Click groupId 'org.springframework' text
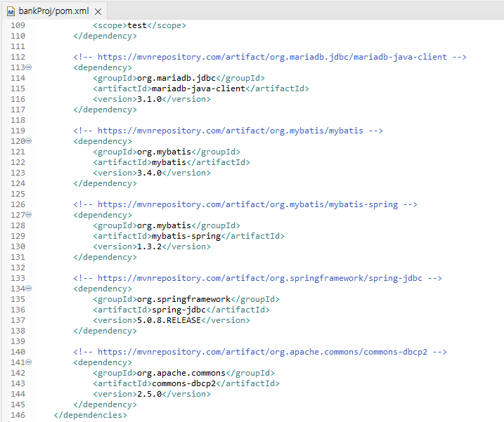 184,299
